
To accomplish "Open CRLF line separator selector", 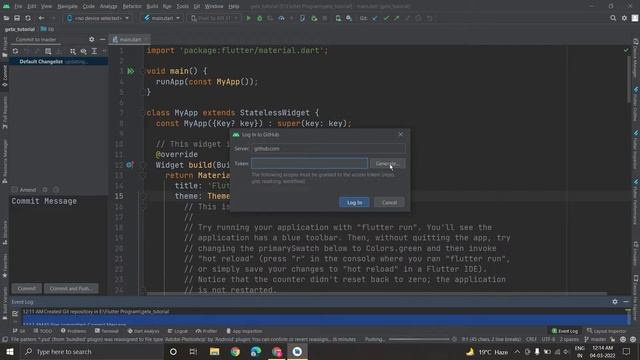I will 531,339.
